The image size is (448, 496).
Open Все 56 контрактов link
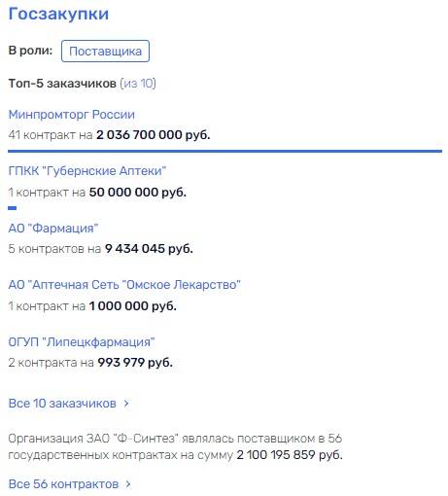63,484
